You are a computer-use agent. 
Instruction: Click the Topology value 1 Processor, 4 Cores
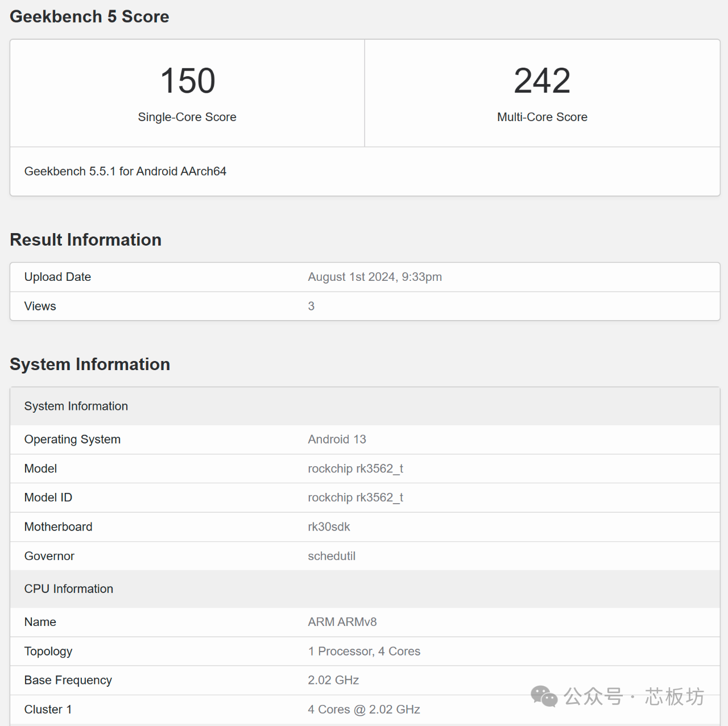[x=364, y=652]
